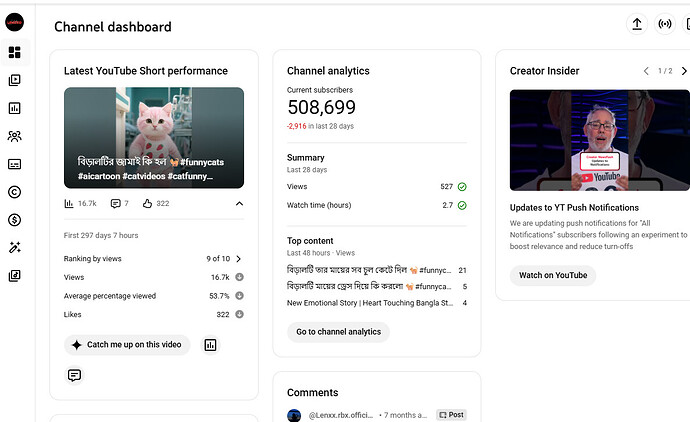Click the -2,916 in last 28 days text
The image size is (690, 422).
coord(320,126)
